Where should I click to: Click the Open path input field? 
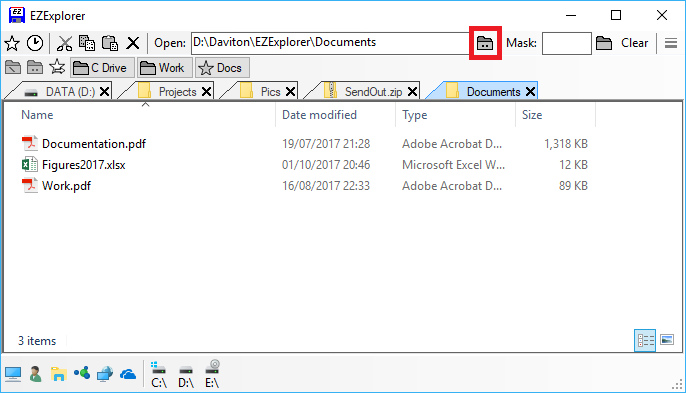[330, 43]
